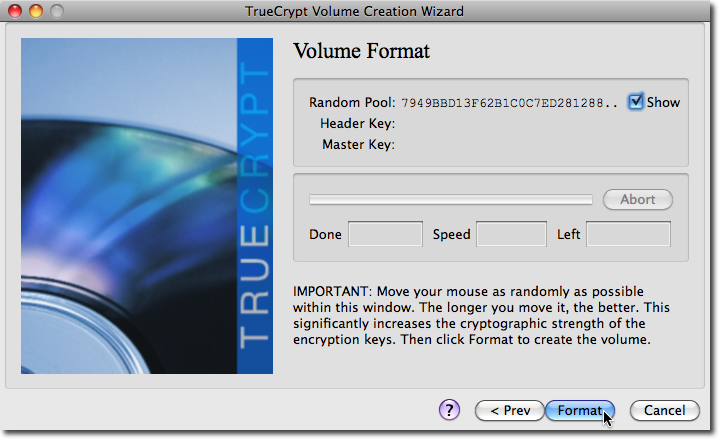Click the IMPORTANT mouse movement notice text
The height and width of the screenshot is (440, 720).
pyautogui.click(x=481, y=316)
